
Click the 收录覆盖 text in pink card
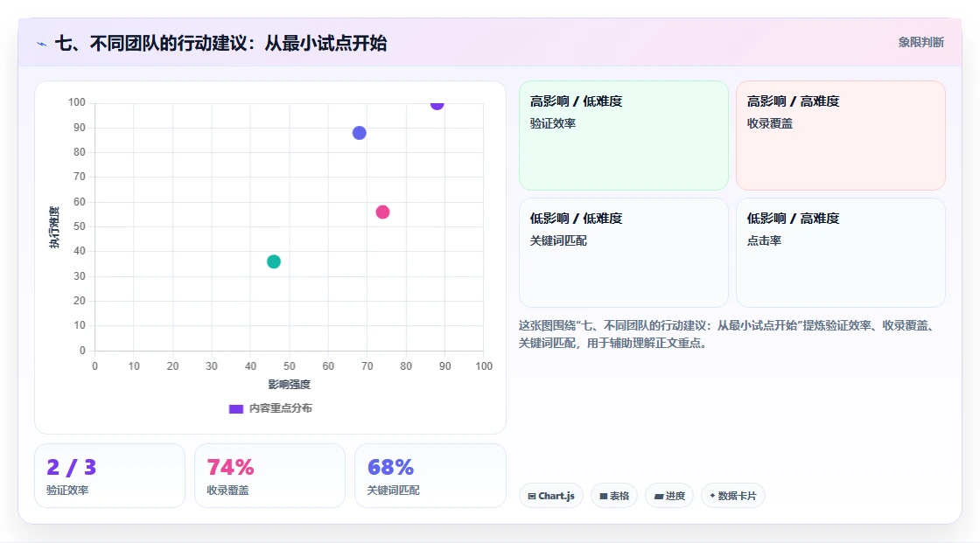tap(770, 123)
